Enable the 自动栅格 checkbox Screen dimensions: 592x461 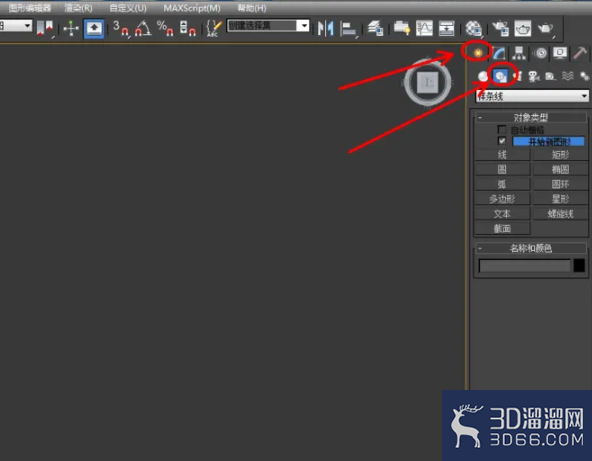coord(502,130)
